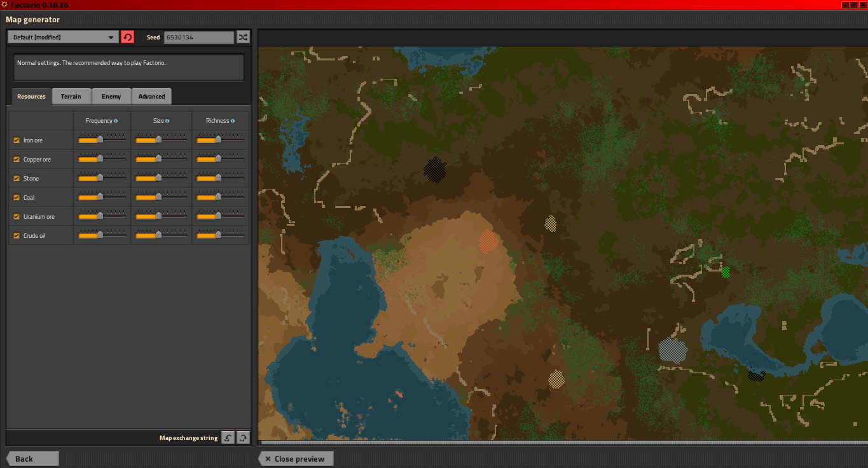Randomize the map seed with shuffle icon

coord(243,38)
